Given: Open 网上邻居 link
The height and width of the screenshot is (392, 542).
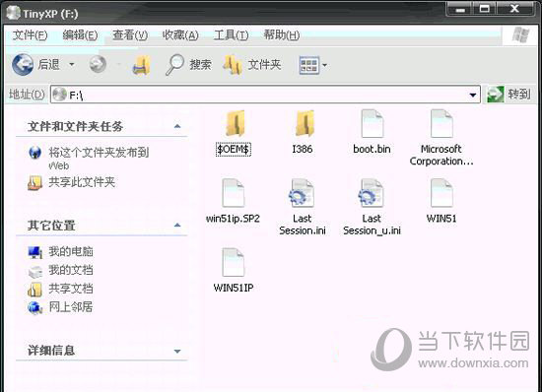Looking at the screenshot, I should click(71, 306).
